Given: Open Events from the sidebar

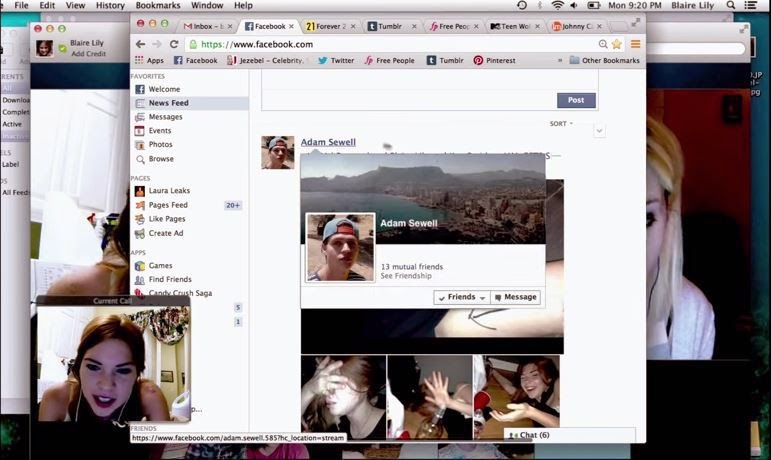Looking at the screenshot, I should pyautogui.click(x=160, y=130).
